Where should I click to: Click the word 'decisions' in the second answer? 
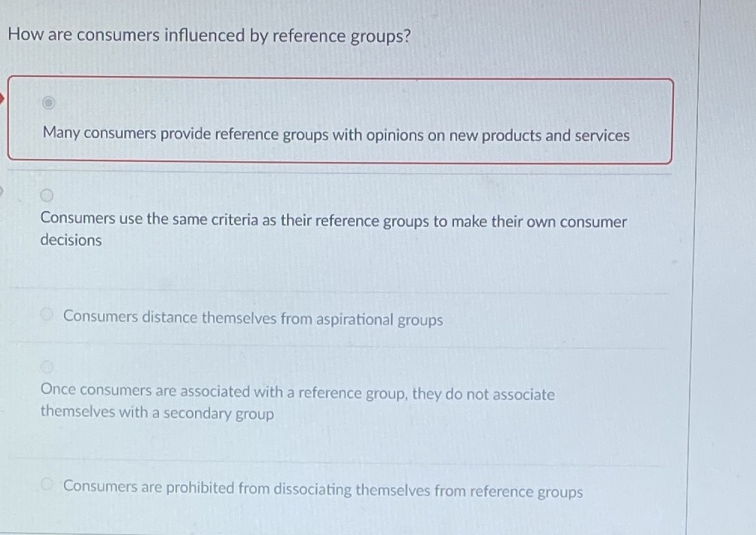pos(70,240)
